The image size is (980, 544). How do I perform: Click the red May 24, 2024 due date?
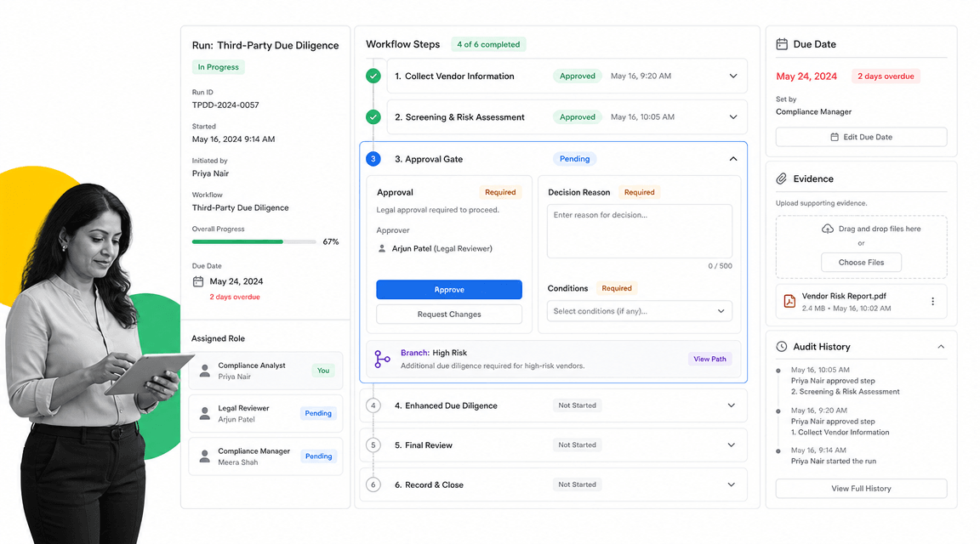pos(806,76)
